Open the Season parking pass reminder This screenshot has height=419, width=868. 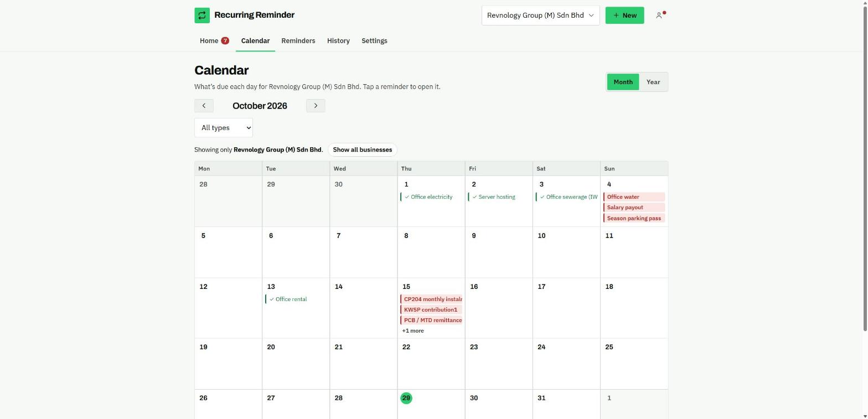(634, 218)
